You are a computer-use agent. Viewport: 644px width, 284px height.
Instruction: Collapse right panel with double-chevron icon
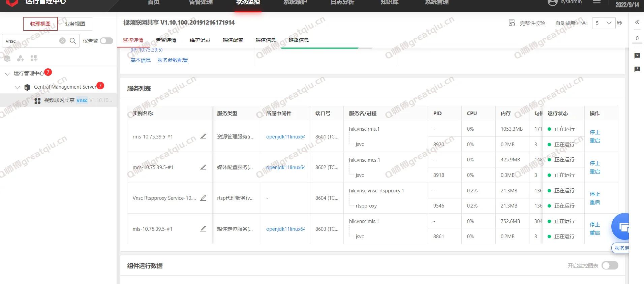tap(637, 22)
